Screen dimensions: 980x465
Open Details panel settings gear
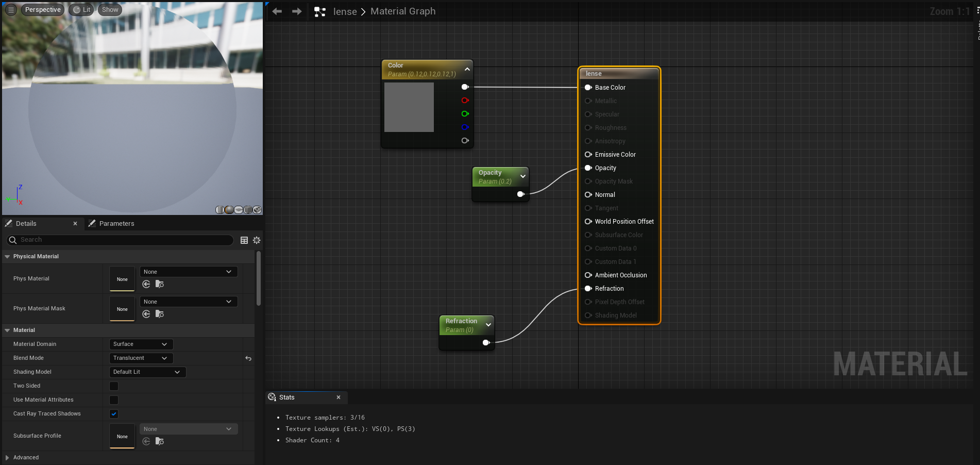coord(257,240)
